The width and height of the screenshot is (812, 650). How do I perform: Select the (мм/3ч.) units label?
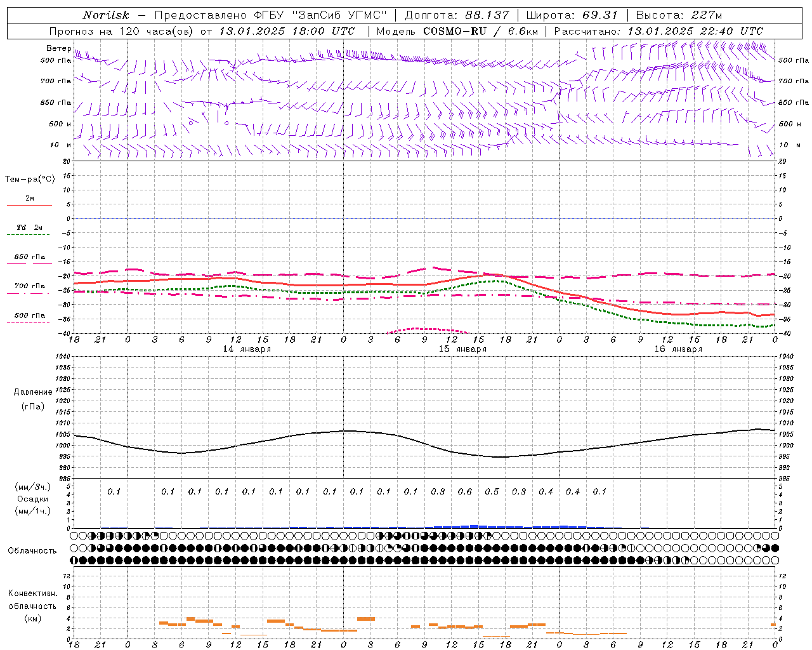pyautogui.click(x=32, y=487)
